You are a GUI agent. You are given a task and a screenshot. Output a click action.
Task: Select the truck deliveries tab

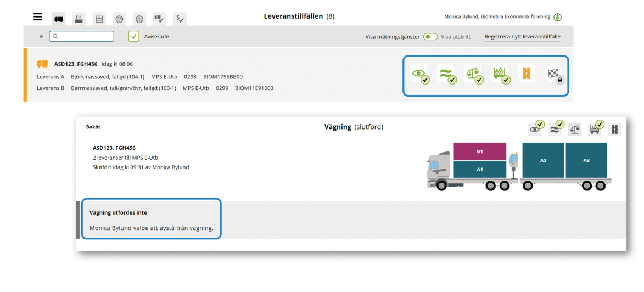coord(59,19)
